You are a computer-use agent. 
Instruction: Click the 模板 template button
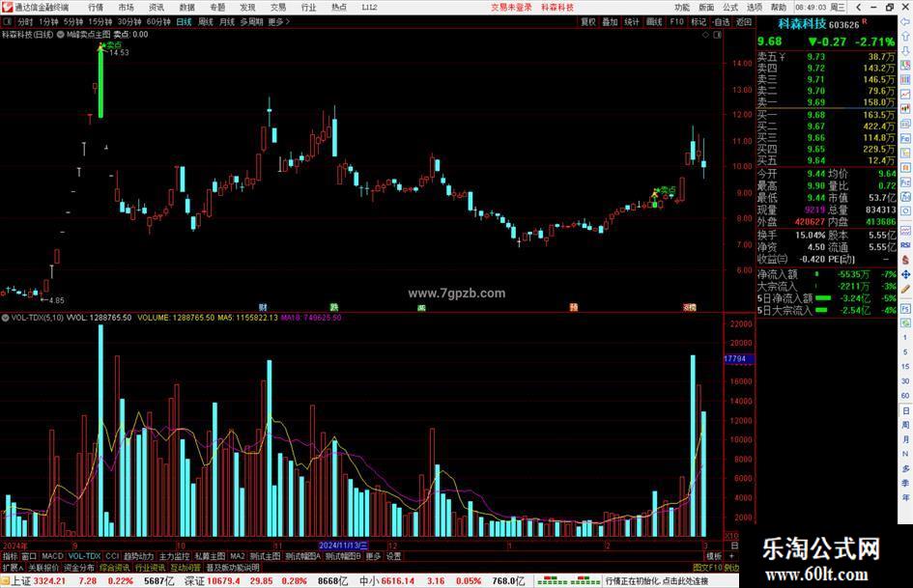click(x=713, y=556)
